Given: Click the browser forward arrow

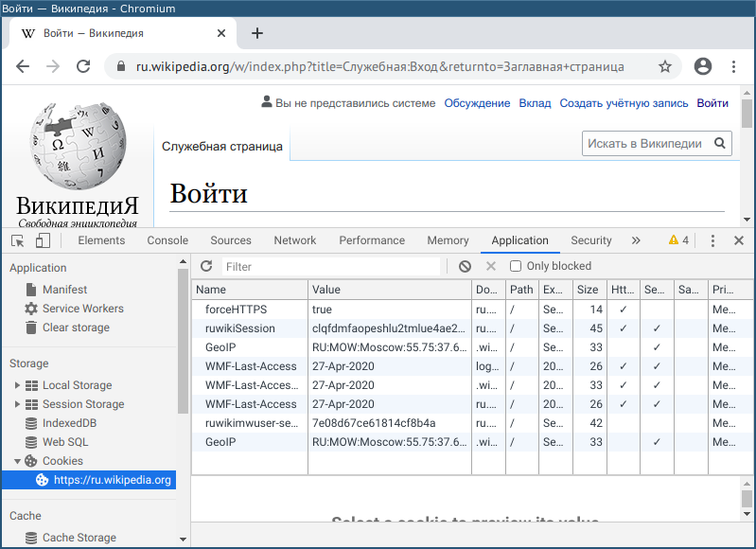Looking at the screenshot, I should tap(53, 66).
